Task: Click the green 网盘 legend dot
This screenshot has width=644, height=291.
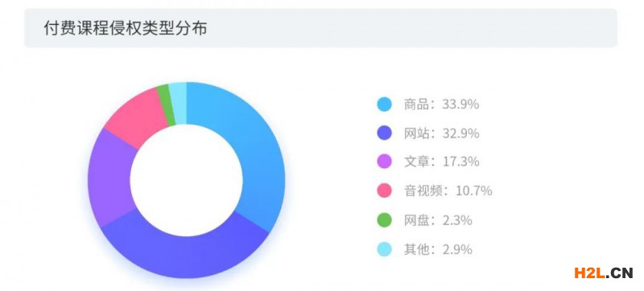Action: pos(384,220)
